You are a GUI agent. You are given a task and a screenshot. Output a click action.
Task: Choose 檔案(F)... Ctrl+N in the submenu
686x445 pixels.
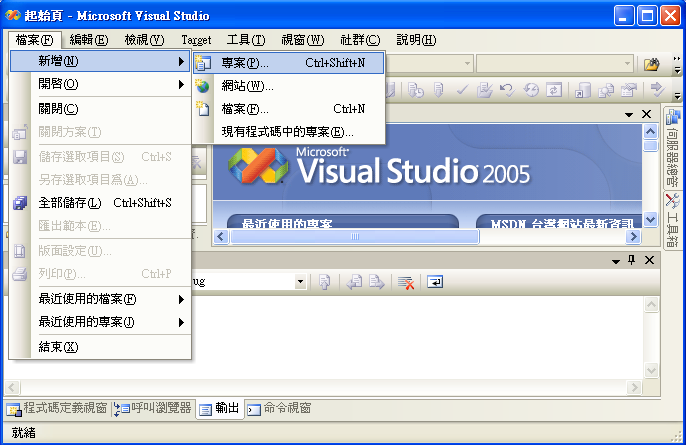coord(289,109)
